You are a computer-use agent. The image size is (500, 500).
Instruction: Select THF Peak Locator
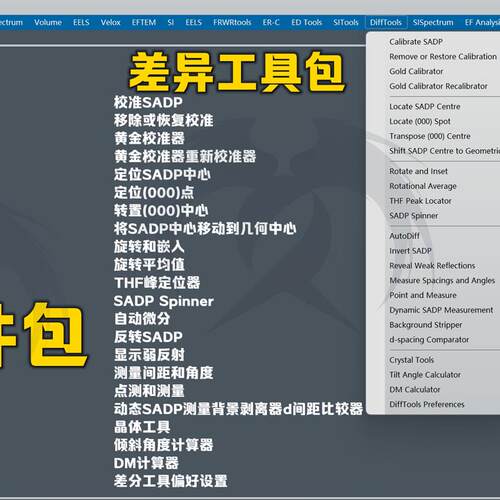[x=420, y=201]
